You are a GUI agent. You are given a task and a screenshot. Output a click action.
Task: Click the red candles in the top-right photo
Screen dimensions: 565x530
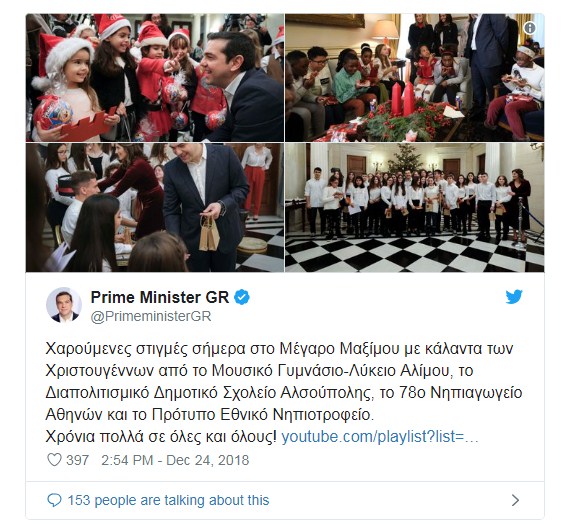click(403, 99)
